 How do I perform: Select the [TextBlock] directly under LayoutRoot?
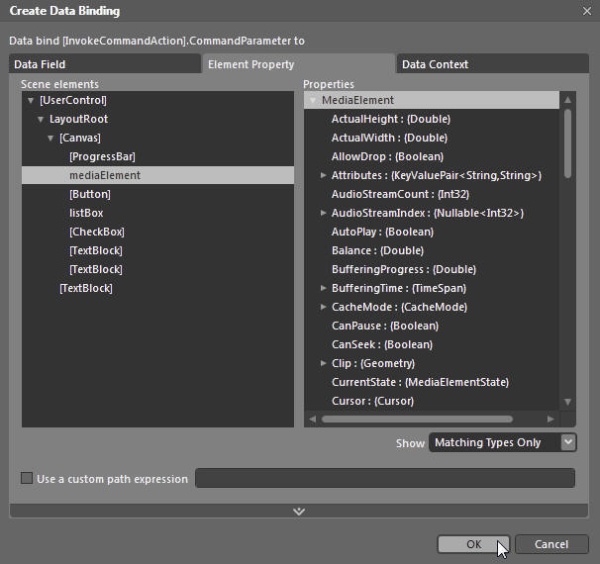coord(86,288)
